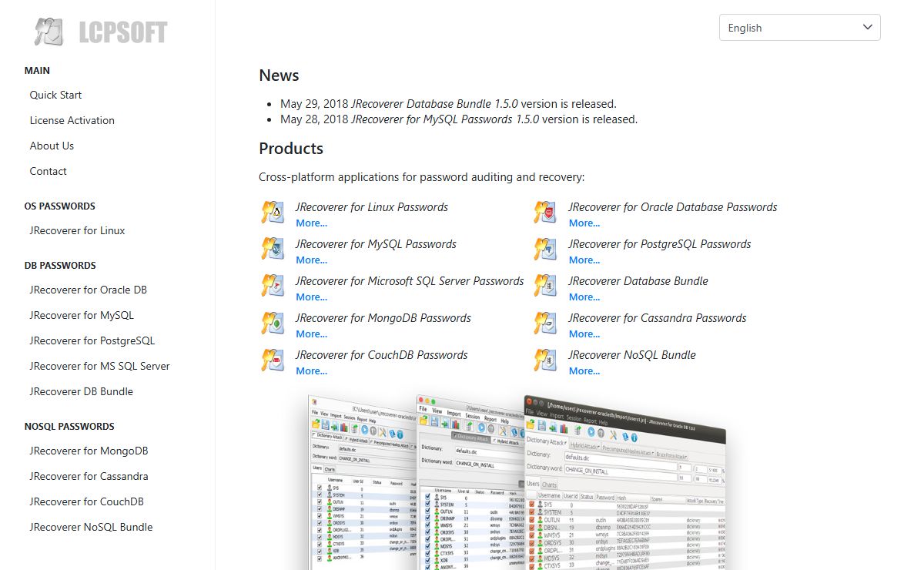Click the JRecoverer for PostgreSQL Passwords title

pos(660,244)
